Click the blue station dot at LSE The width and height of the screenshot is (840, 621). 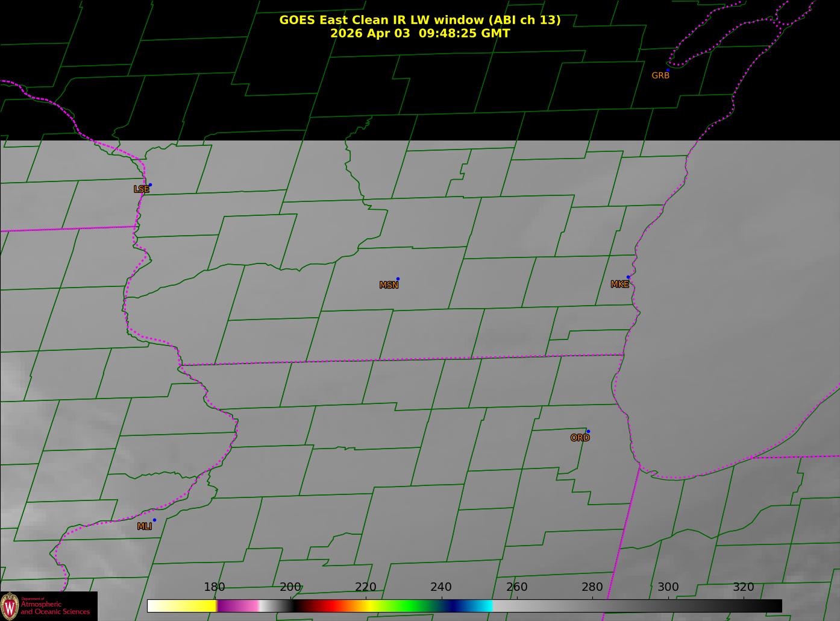coord(150,185)
